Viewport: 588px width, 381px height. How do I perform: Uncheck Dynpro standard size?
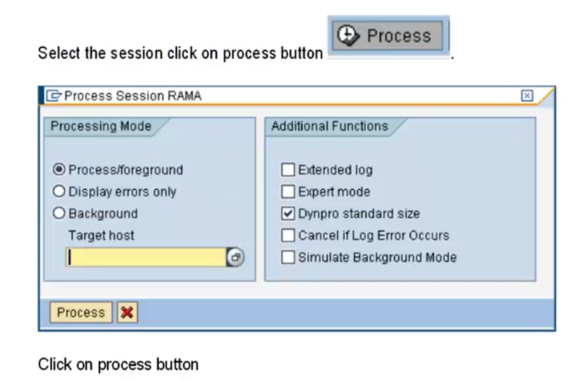288,214
